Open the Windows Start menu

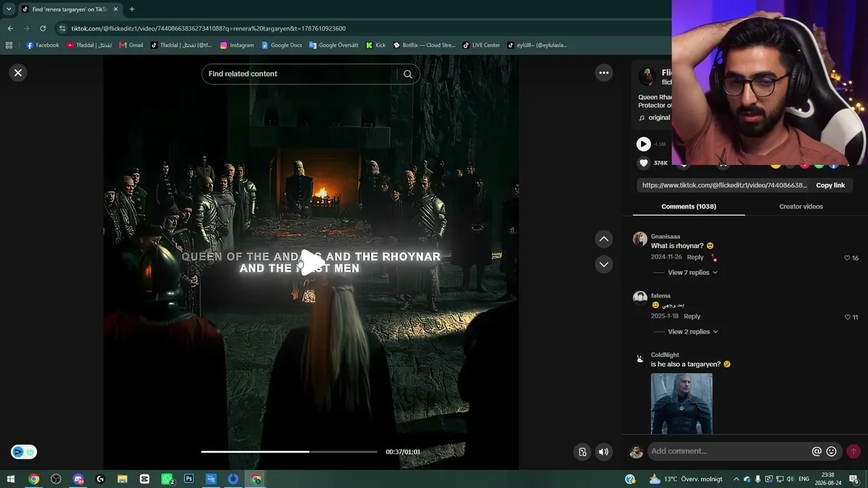point(11,479)
